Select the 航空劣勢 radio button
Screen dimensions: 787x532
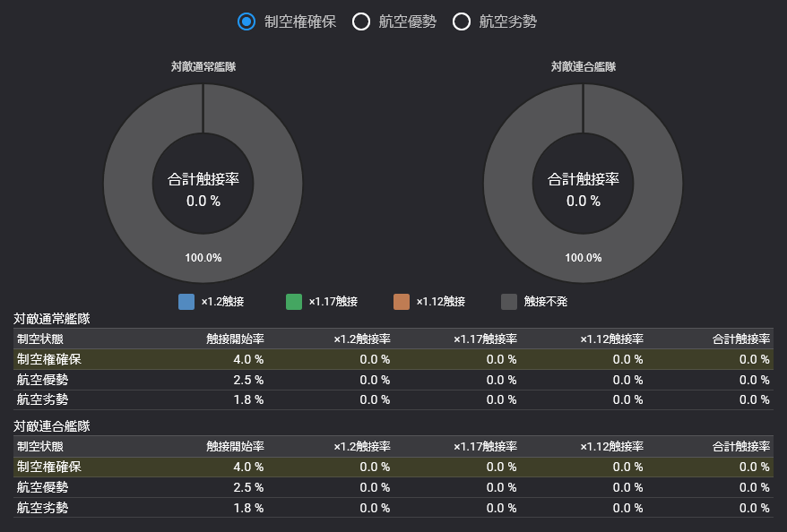tap(462, 21)
